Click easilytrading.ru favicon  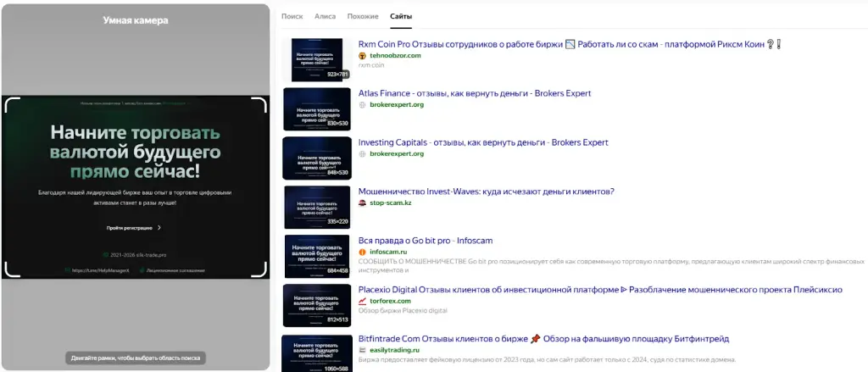point(363,350)
